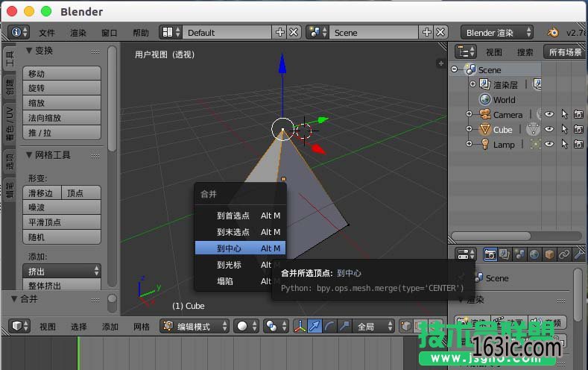Toggle Cube renderability icon
This screenshot has width=588, height=370.
pos(578,129)
